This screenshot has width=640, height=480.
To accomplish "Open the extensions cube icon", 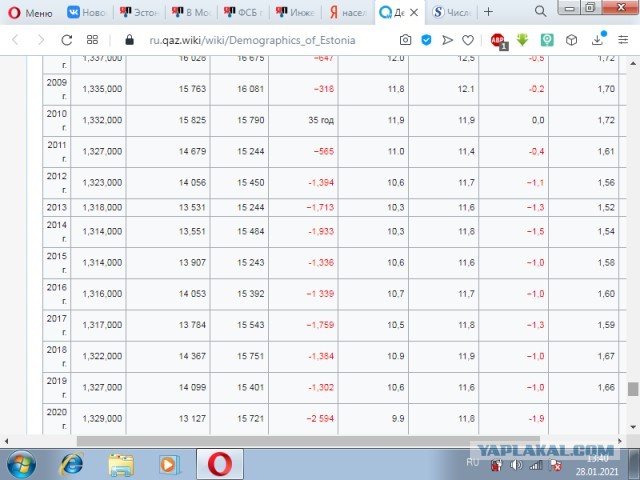I will point(571,40).
